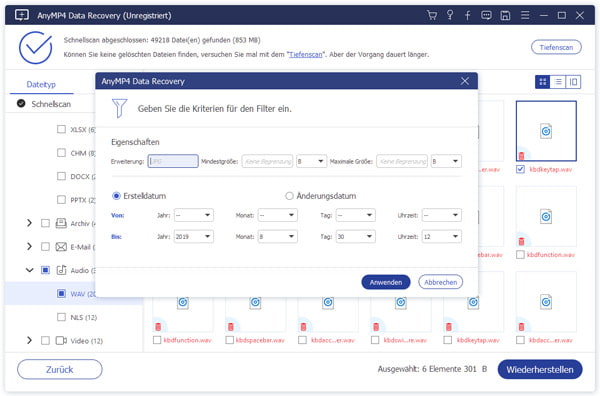Image resolution: width=600 pixels, height=396 pixels.
Task: Open the Facebook share icon
Action: pos(468,15)
